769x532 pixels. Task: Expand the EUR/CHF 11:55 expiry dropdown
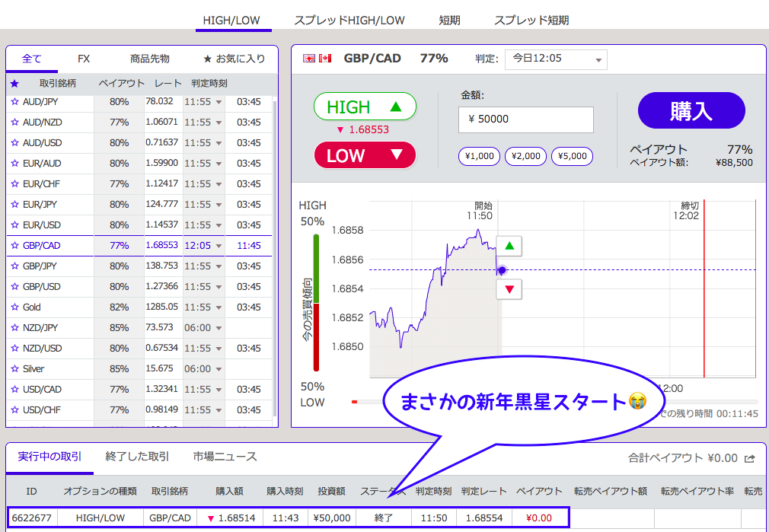pyautogui.click(x=219, y=184)
